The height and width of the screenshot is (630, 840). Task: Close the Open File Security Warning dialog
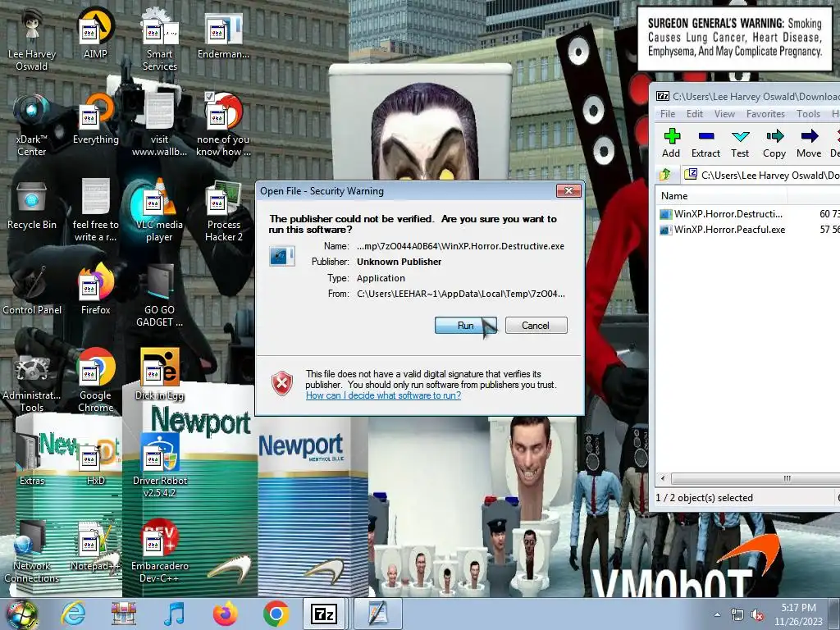(568, 190)
